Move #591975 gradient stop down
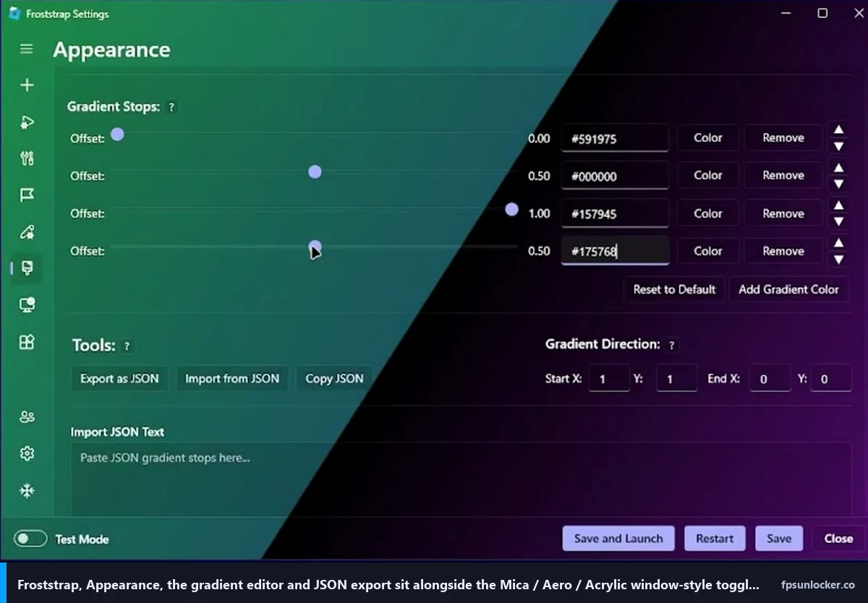 838,146
